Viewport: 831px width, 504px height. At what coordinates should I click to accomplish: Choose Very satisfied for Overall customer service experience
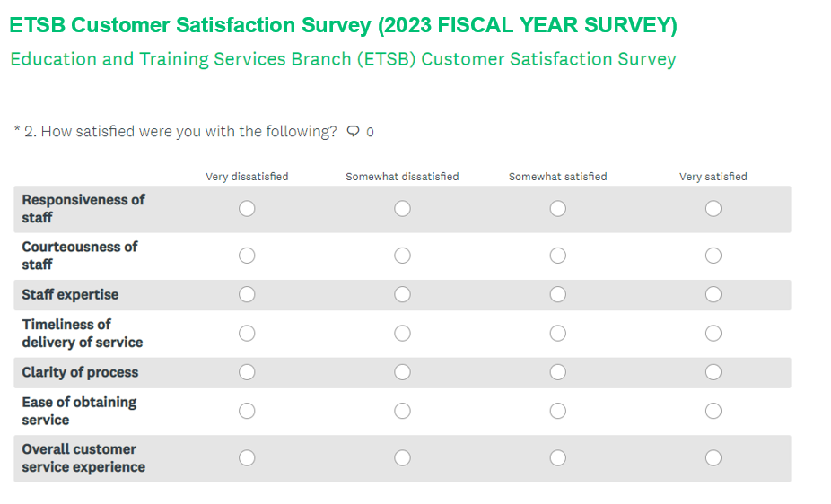[713, 458]
